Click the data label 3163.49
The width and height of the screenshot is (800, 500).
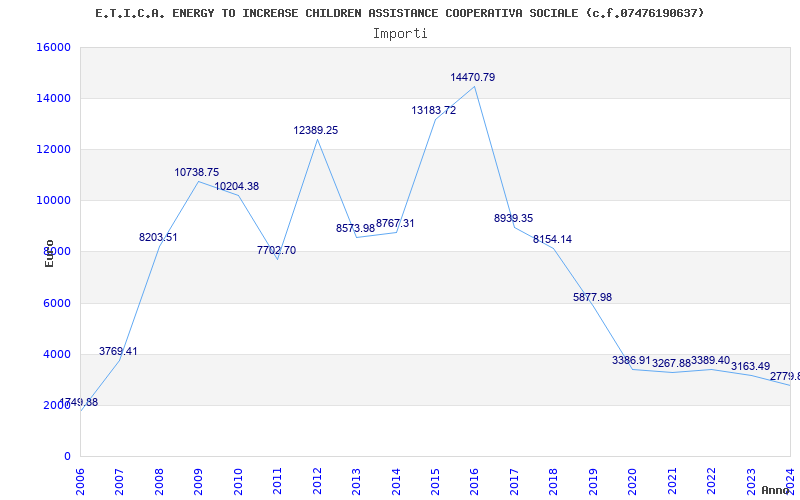pos(751,366)
